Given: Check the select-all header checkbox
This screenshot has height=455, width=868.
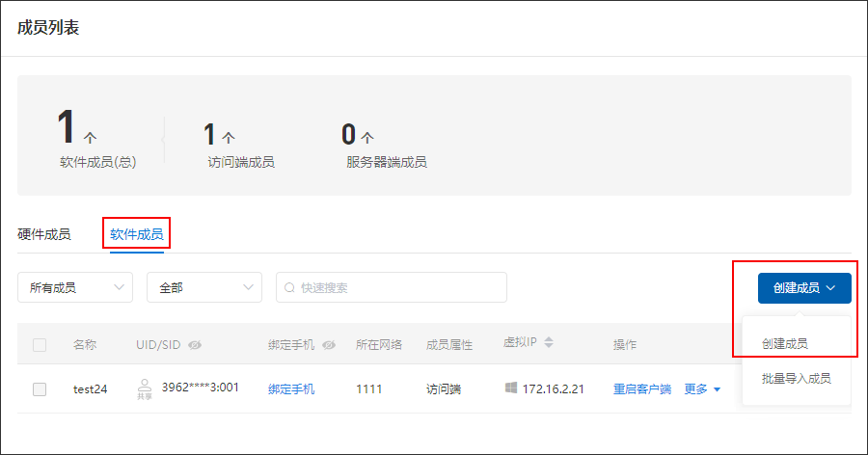Looking at the screenshot, I should (x=40, y=345).
